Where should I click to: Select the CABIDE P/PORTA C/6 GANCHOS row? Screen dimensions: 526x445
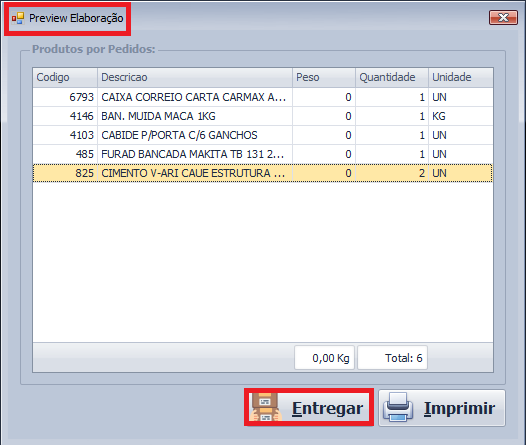click(x=263, y=135)
